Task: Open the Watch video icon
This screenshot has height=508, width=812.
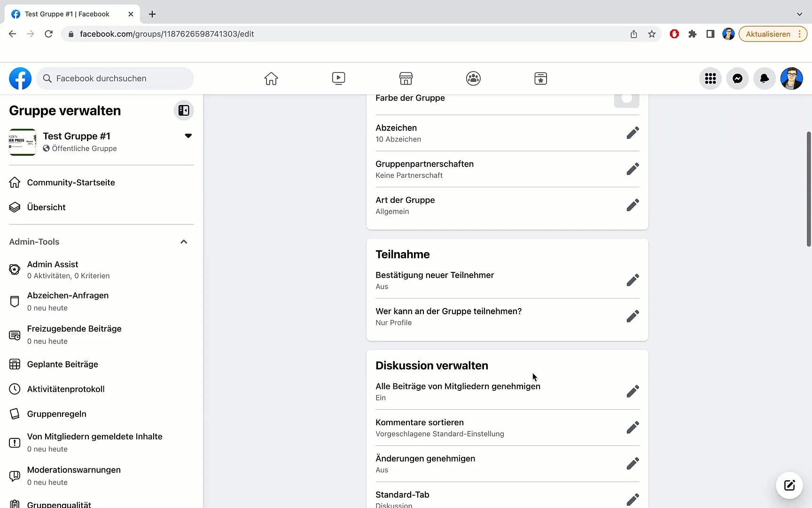Action: pyautogui.click(x=338, y=79)
